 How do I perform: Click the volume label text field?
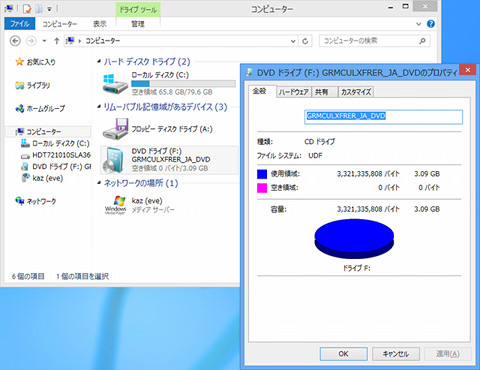[x=383, y=117]
